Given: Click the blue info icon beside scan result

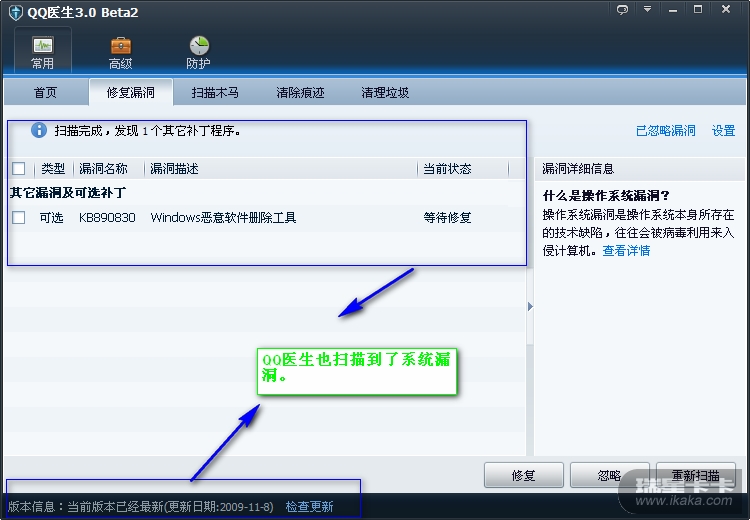Looking at the screenshot, I should click(39, 130).
